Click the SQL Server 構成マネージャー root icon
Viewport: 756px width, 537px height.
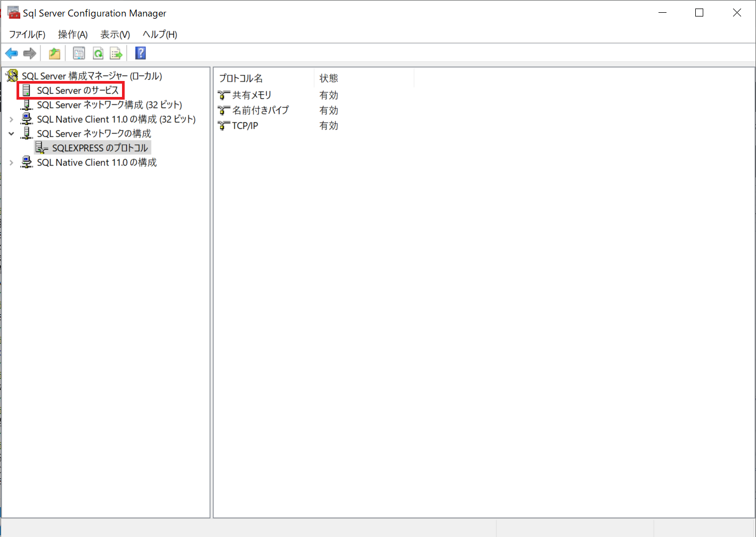[12, 76]
